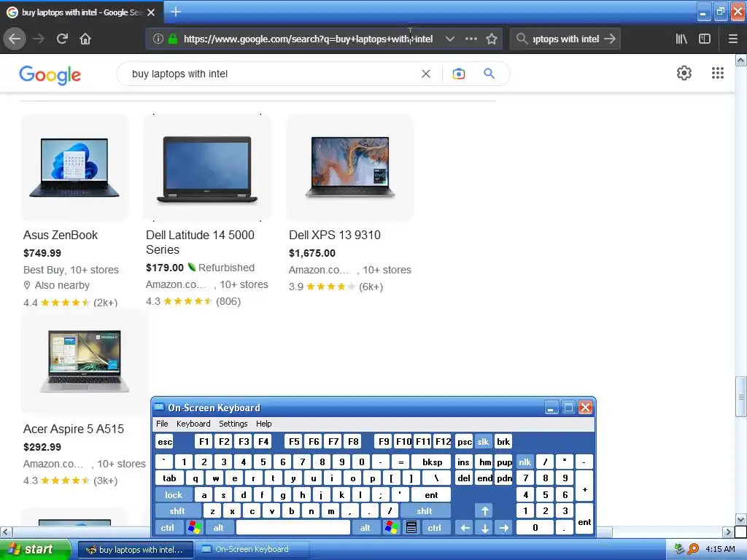Open the Firefox Library icon

tap(681, 39)
